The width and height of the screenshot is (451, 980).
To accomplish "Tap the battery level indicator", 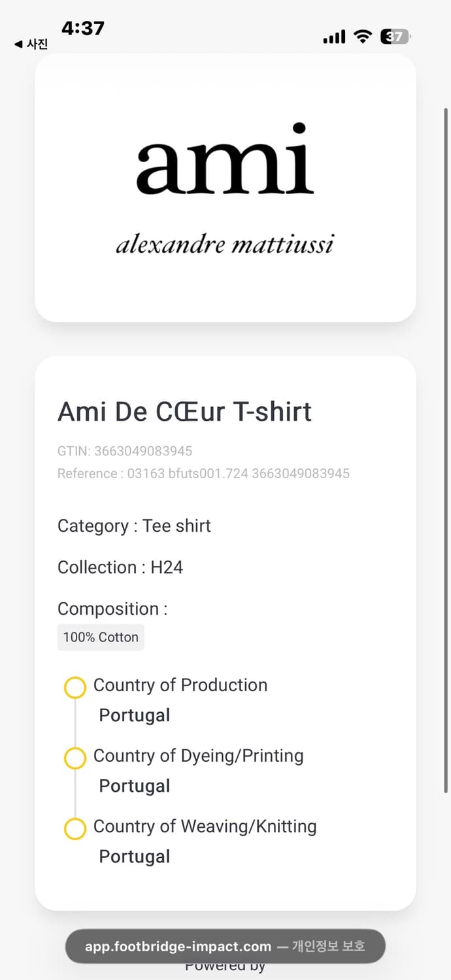I will click(395, 37).
